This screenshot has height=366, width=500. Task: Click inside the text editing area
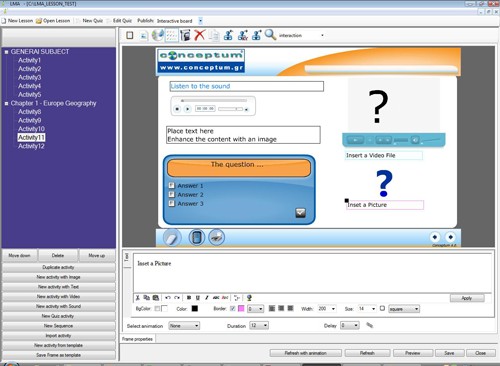[312, 273]
